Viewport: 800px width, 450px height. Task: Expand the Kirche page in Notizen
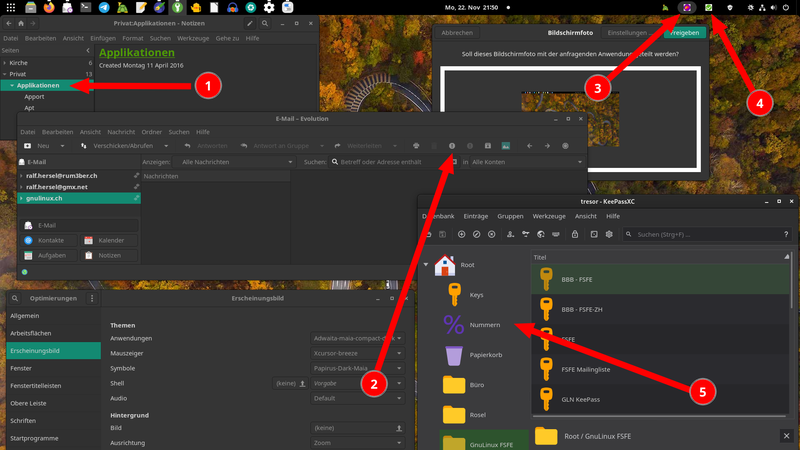[5, 63]
